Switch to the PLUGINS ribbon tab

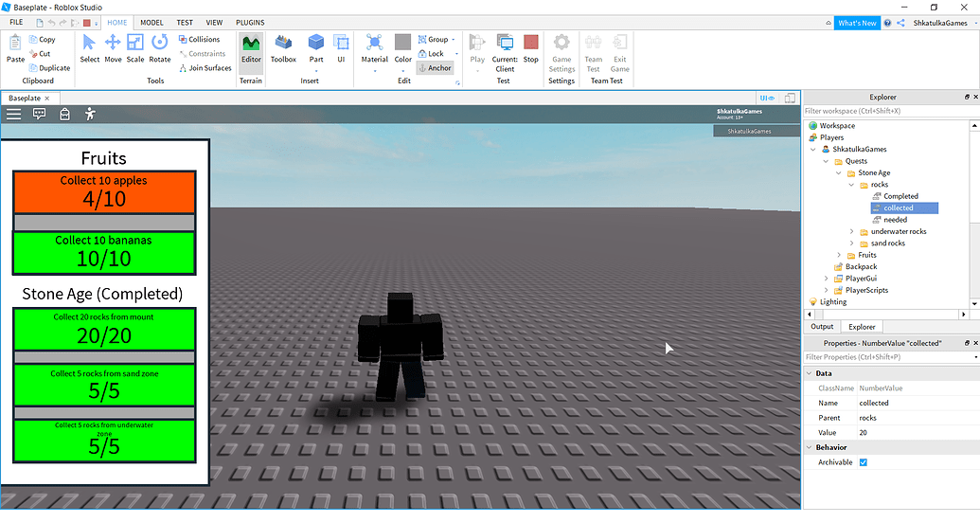250,23
